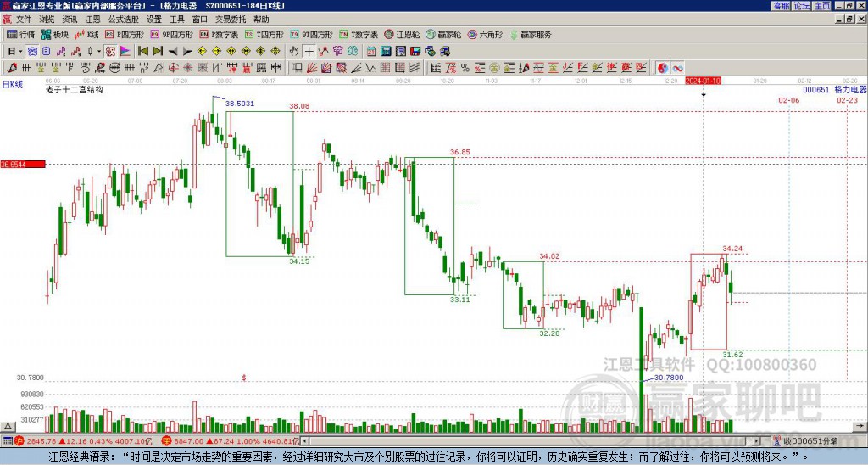Select the percent % tool
Screen dimensions: 868x465
pos(465,68)
